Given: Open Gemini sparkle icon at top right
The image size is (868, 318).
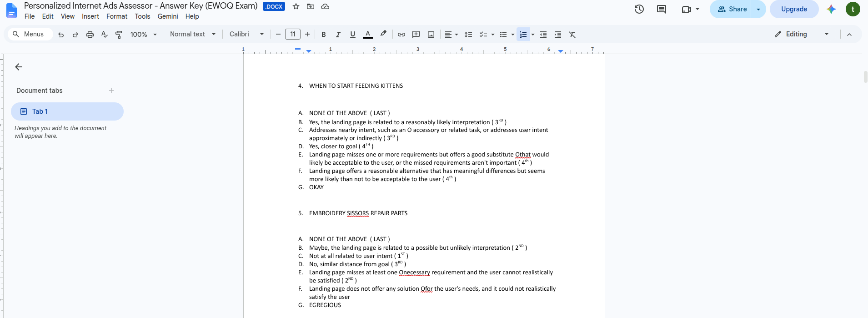Looking at the screenshot, I should [831, 9].
